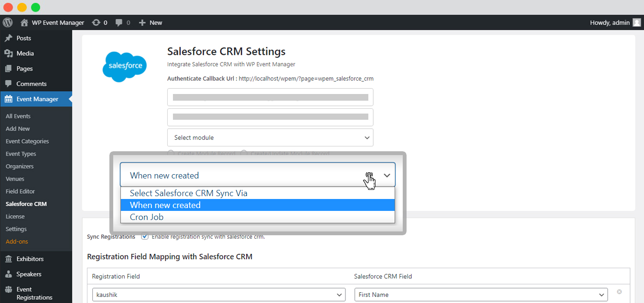Click the WP Event Manager site name
This screenshot has height=303, width=644.
tap(58, 22)
